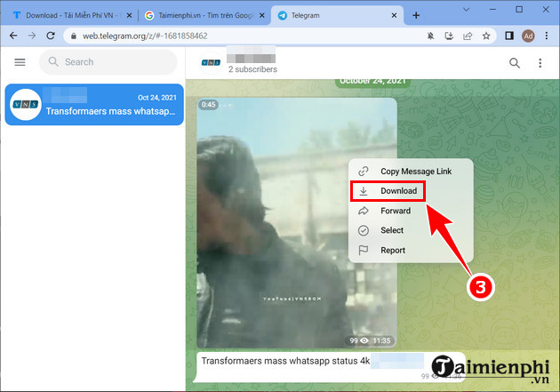Select the Telegram browser tab

coord(336,15)
